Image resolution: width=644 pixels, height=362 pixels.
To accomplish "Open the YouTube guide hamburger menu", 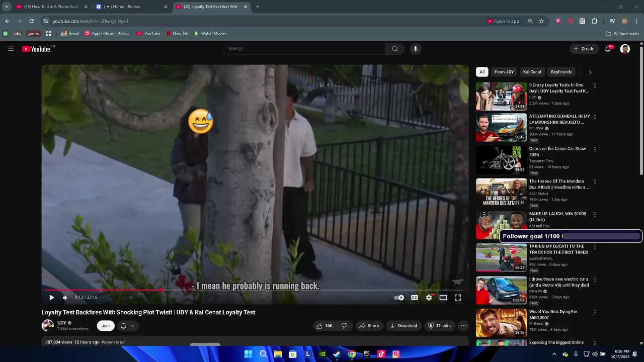I will [11, 49].
